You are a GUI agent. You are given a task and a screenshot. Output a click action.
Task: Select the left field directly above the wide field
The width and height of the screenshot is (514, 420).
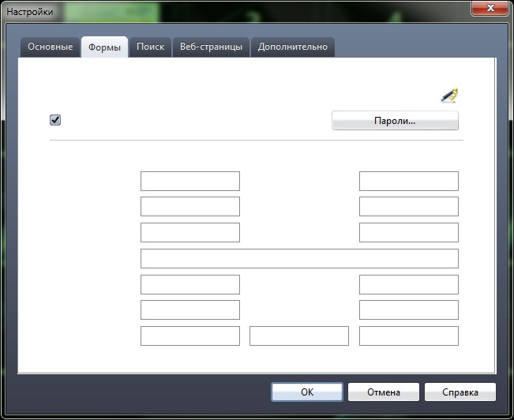(190, 232)
